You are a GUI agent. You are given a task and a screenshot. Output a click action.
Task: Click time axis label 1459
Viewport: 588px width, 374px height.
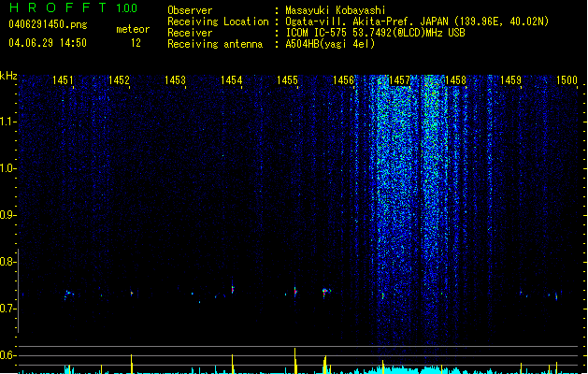[x=510, y=80]
